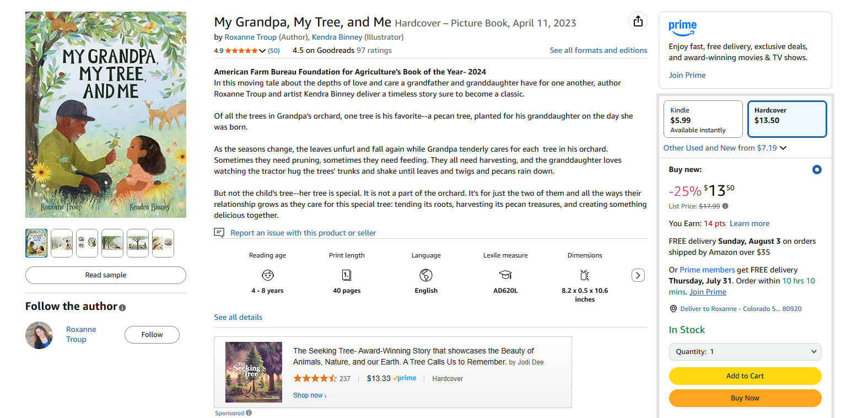The image size is (868, 418).
Task: Select the second book preview thumbnail
Action: pos(62,243)
